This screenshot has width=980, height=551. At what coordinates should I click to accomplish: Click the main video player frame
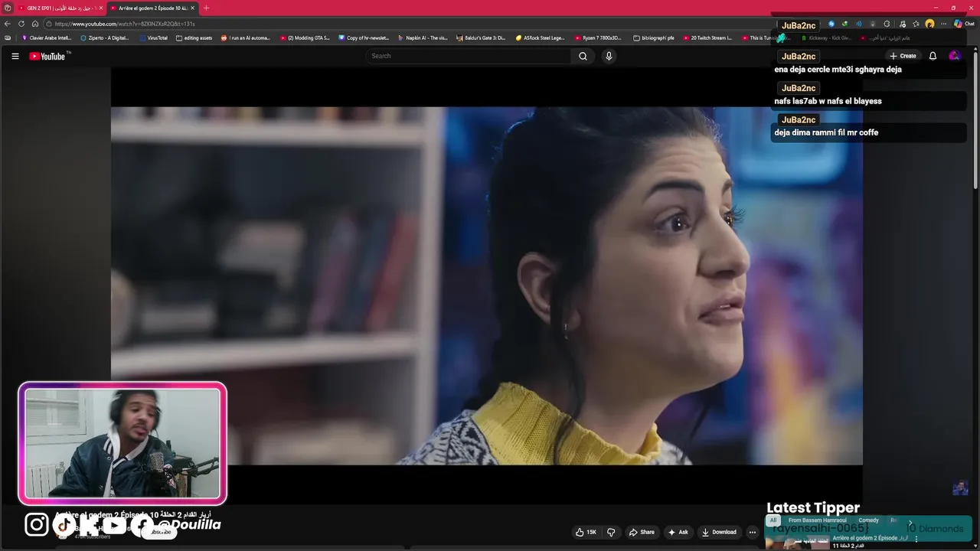click(487, 285)
